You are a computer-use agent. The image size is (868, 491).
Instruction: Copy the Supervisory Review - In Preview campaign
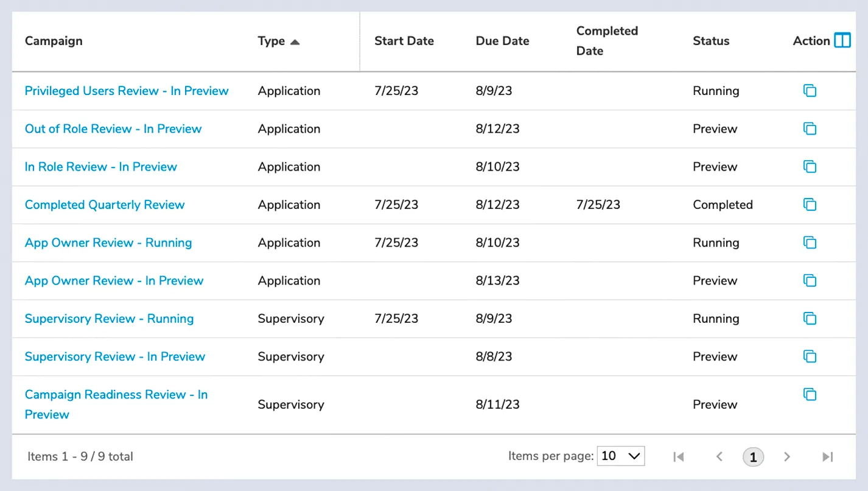coord(810,356)
